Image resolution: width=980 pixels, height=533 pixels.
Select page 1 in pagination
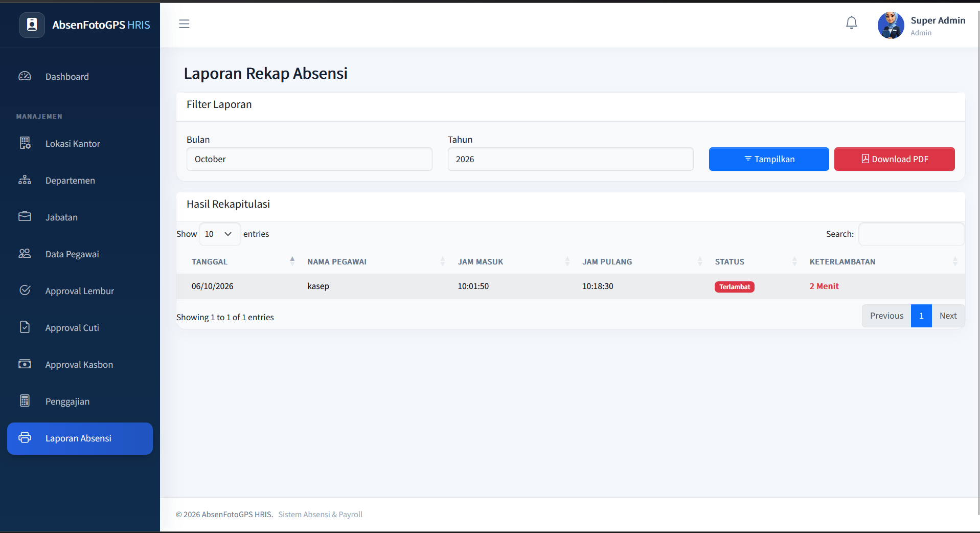click(921, 316)
